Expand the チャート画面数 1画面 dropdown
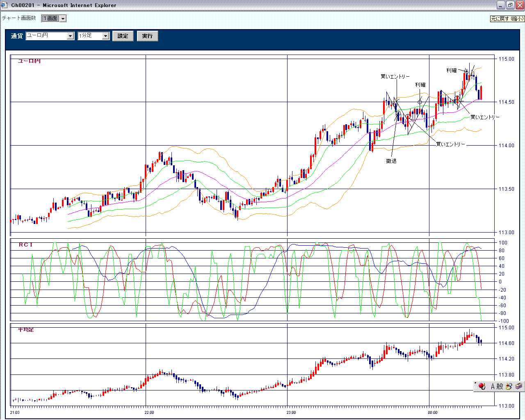The image size is (525, 420). tap(54, 18)
